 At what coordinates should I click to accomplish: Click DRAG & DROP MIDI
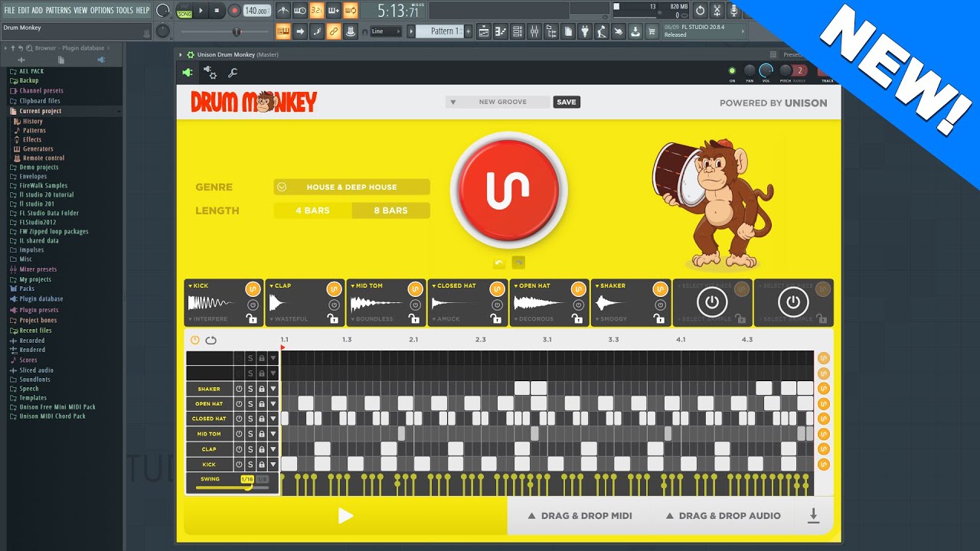(x=580, y=516)
